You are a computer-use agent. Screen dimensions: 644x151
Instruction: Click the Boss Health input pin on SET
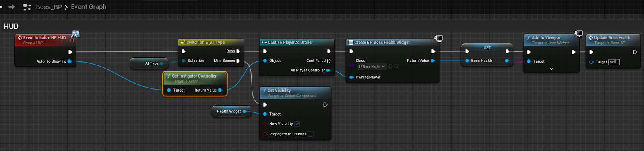[x=467, y=61]
